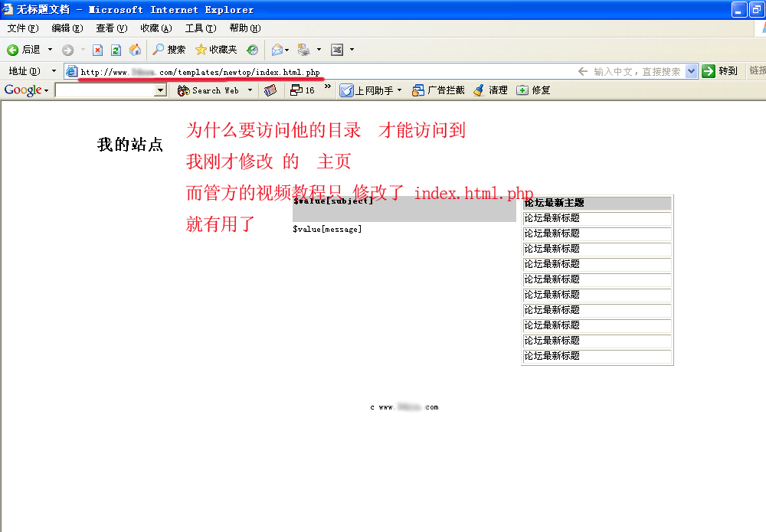This screenshot has height=532, width=766.
Task: Open dropdown arrow beside Mail icon
Action: point(286,50)
